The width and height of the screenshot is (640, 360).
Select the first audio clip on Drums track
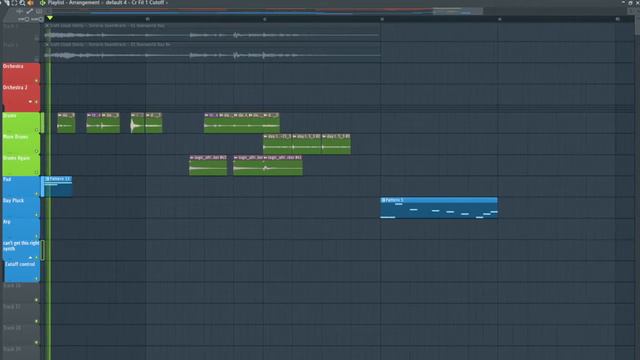(x=66, y=123)
